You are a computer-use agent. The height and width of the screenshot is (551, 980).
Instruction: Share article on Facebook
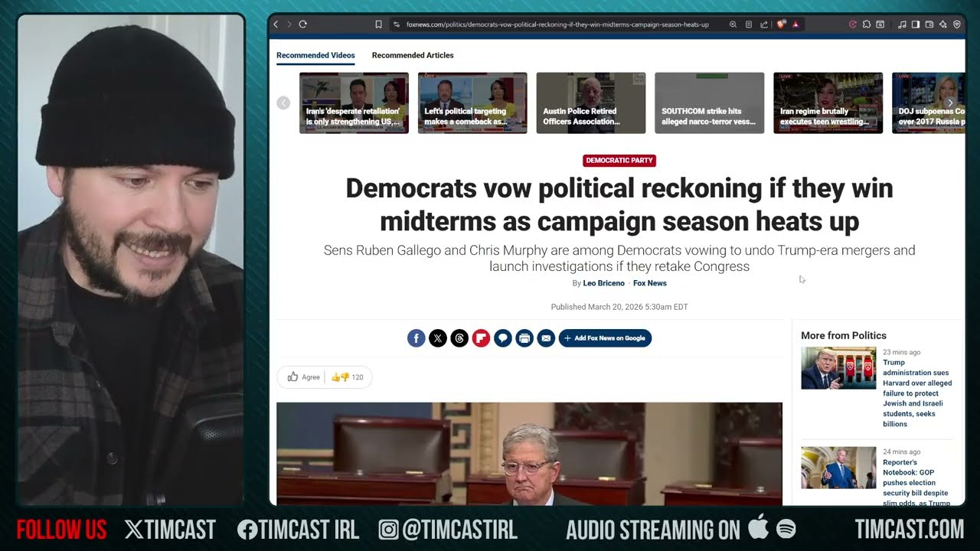tap(416, 338)
